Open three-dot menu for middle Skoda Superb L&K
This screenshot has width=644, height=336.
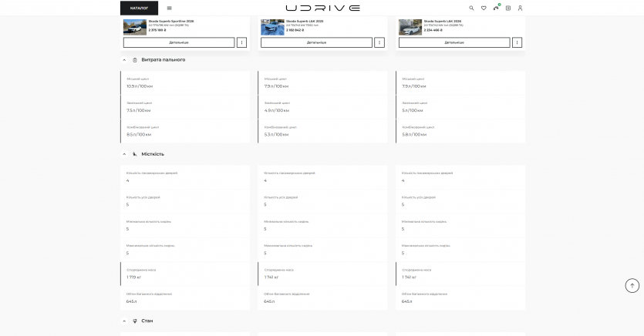point(379,42)
